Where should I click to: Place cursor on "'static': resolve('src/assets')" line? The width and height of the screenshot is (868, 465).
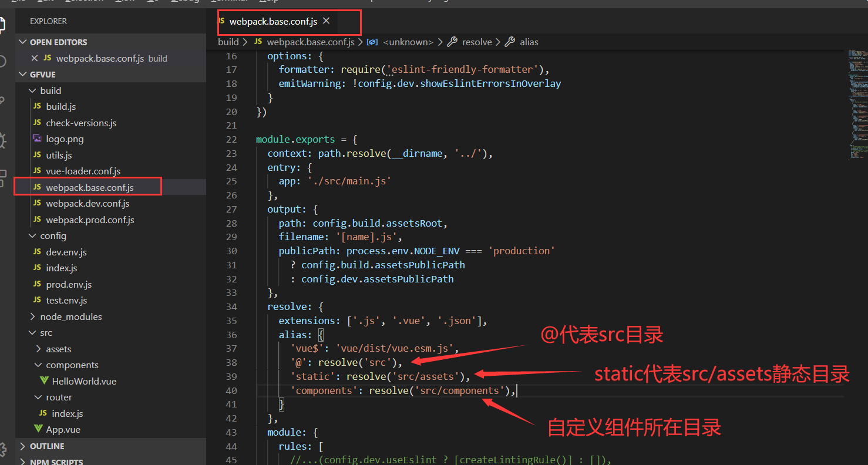coord(380,376)
